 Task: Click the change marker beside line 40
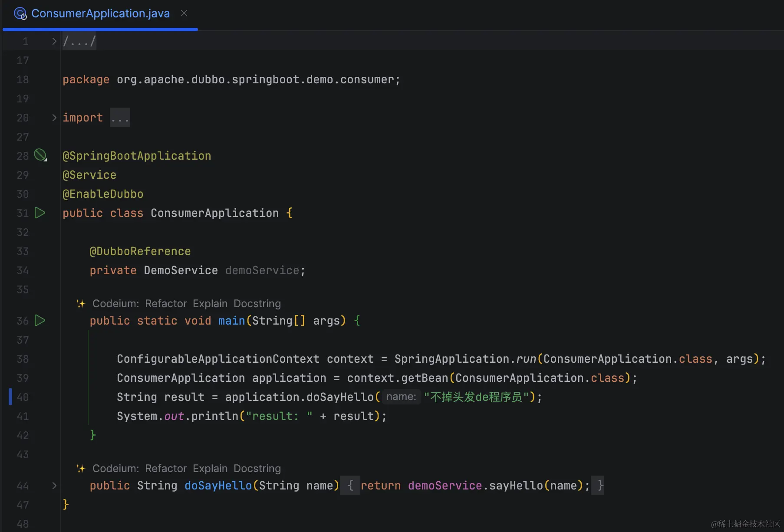click(10, 397)
